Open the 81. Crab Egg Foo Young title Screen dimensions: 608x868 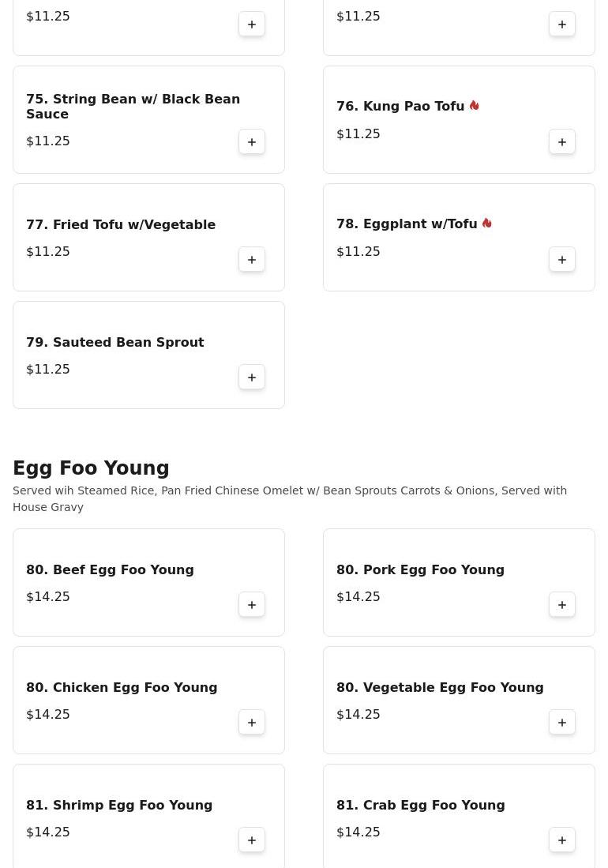[x=420, y=805]
